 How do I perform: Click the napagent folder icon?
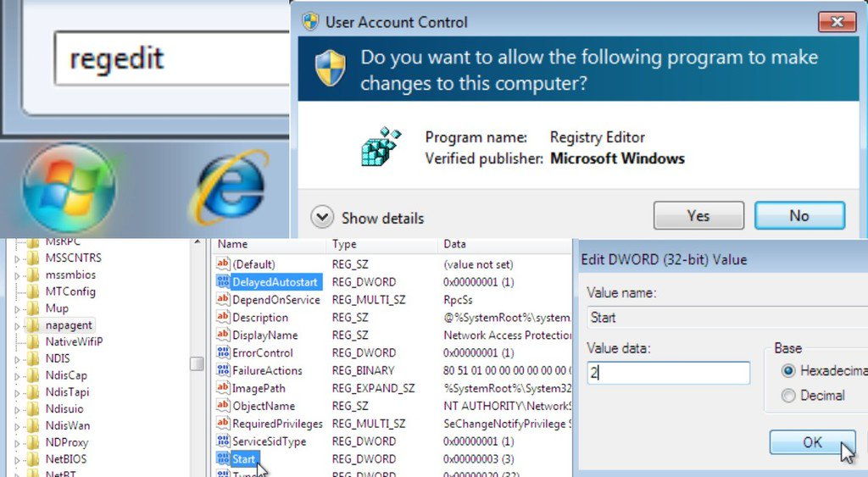(x=33, y=324)
